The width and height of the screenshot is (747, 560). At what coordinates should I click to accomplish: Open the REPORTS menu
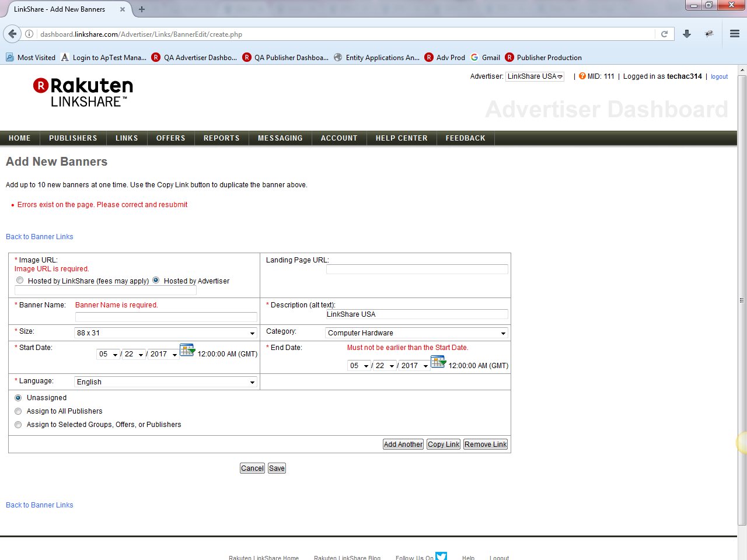tap(221, 138)
